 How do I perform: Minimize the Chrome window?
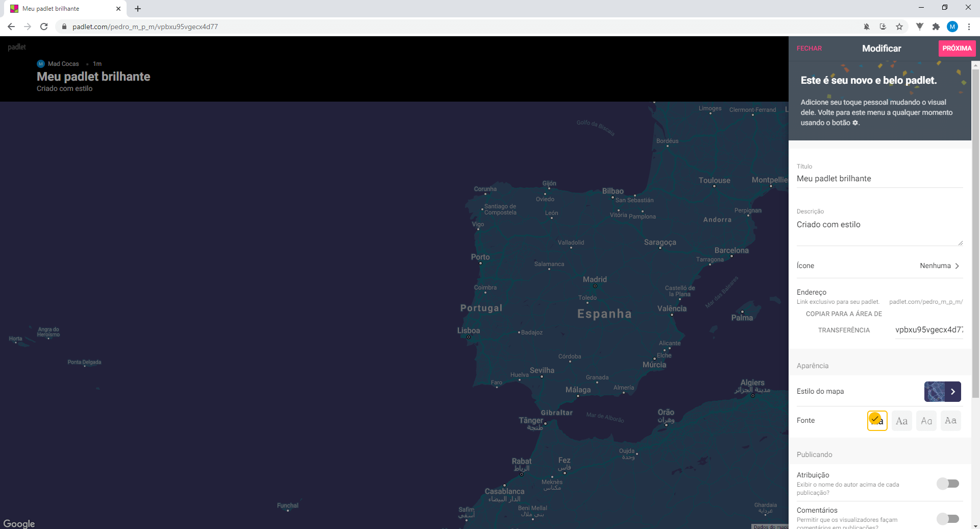(921, 7)
